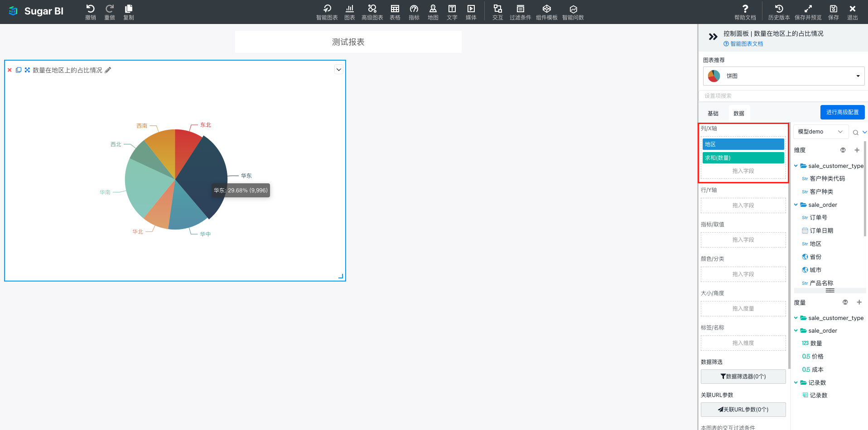Click the 重做 (redo) toolbar icon
This screenshot has width=868, height=430.
tap(109, 12)
